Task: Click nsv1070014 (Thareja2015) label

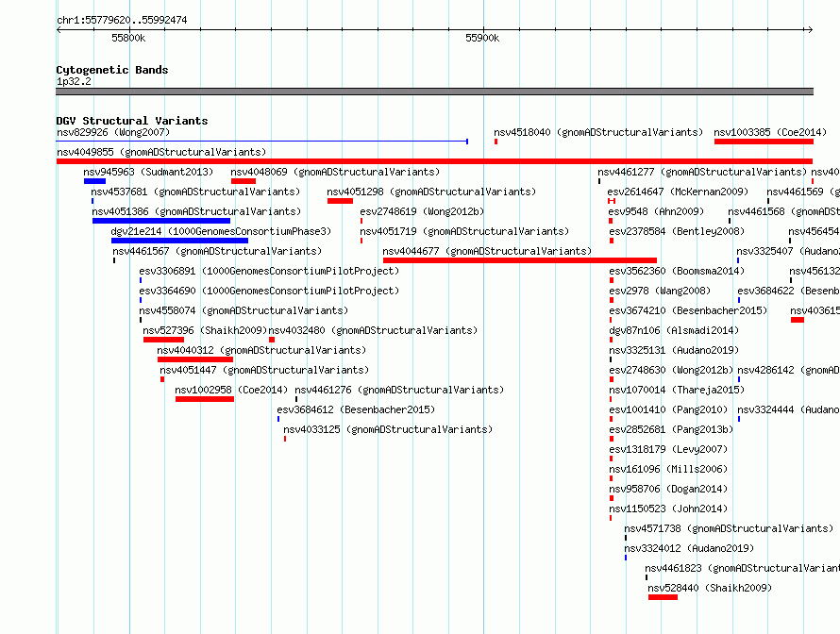Action: point(677,390)
